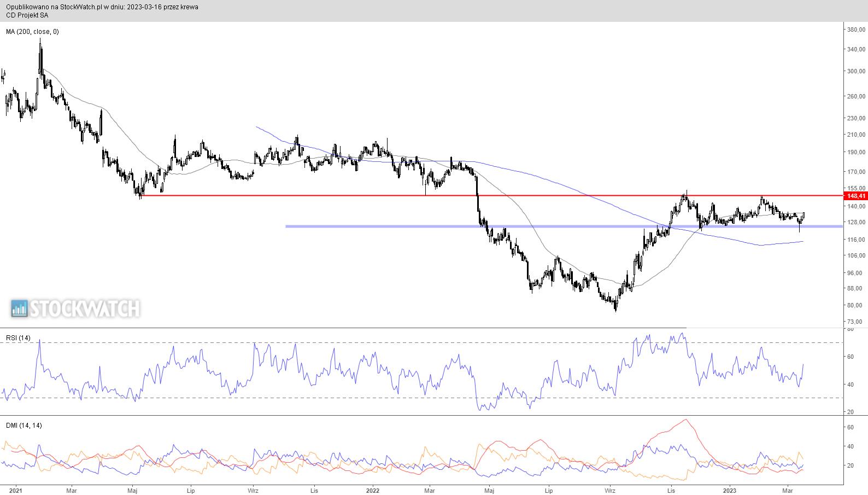Select the red horizontal resistance line
This screenshot has width=868, height=495.
pos(492,195)
